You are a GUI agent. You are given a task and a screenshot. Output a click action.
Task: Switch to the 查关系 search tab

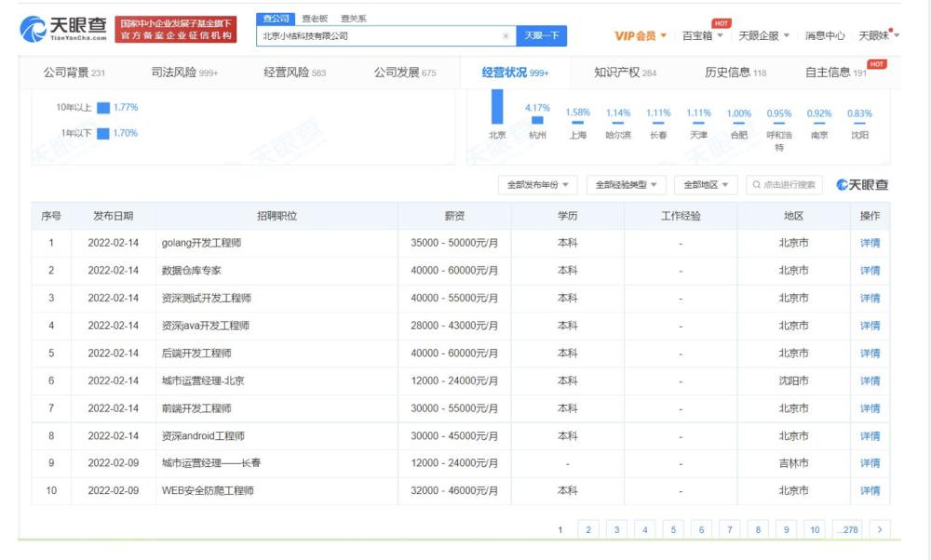tap(353, 19)
